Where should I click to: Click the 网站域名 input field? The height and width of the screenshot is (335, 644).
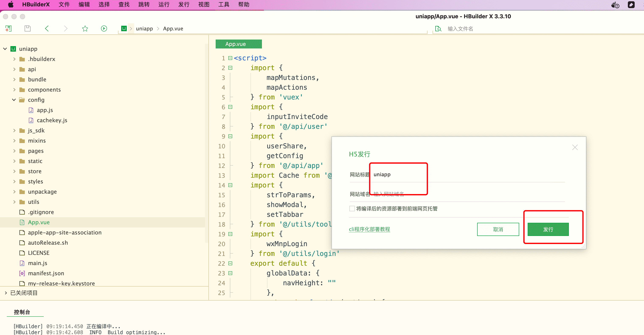(469, 194)
